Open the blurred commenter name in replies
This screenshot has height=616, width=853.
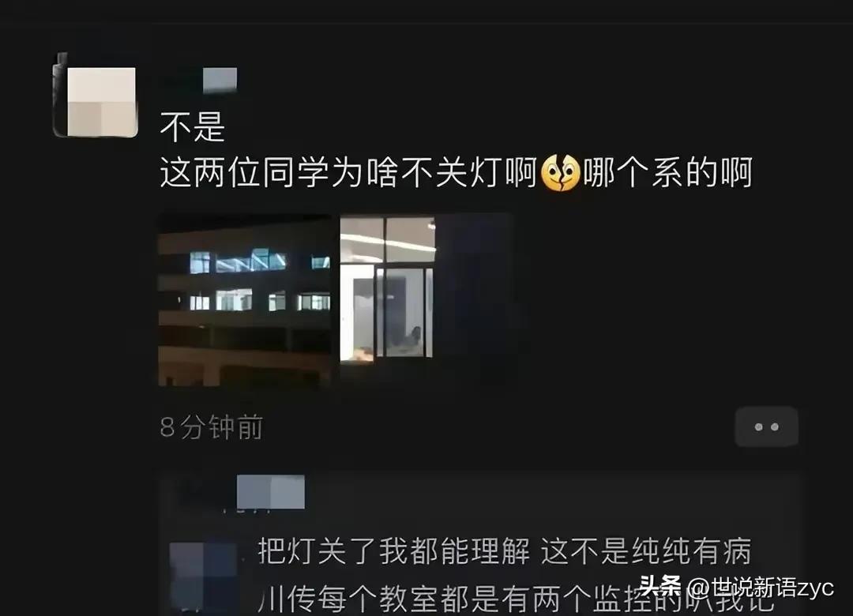pyautogui.click(x=270, y=492)
